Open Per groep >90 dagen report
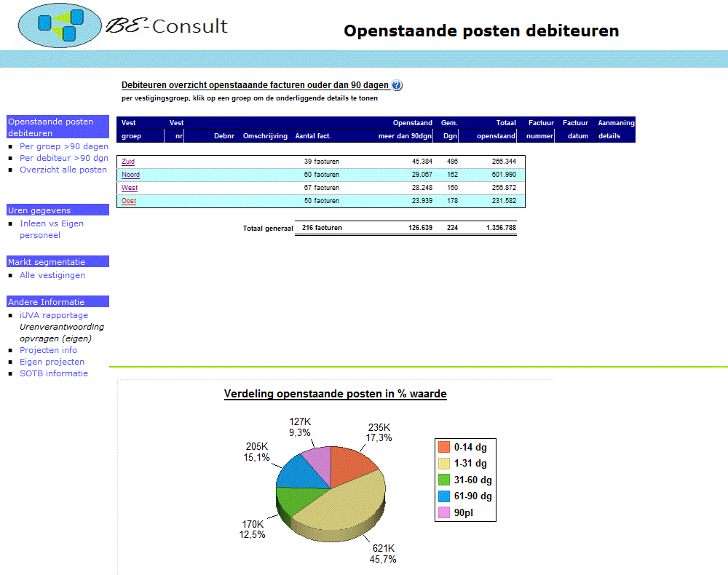 [63, 146]
